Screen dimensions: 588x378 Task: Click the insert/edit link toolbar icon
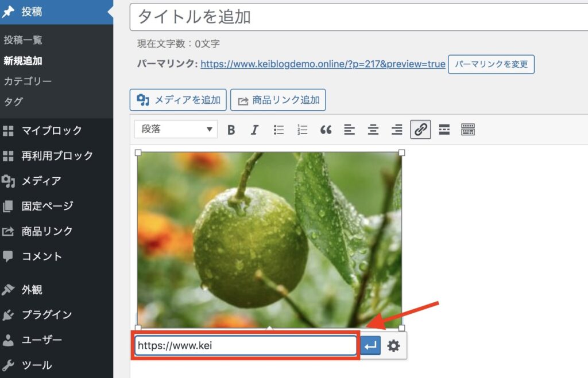pyautogui.click(x=420, y=130)
